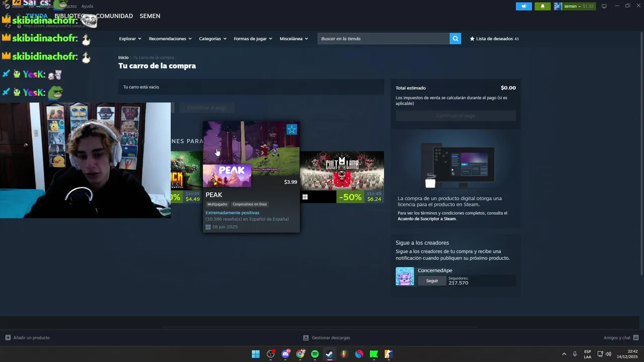This screenshot has width=644, height=362.
Task: Open the COMUNIDAD tab
Action: coord(114,16)
